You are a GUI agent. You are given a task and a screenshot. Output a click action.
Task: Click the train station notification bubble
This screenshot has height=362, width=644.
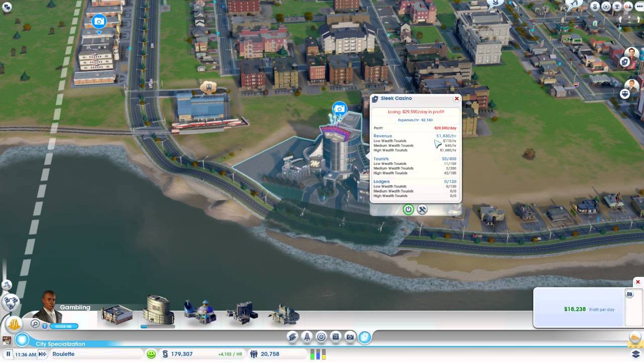[208, 87]
